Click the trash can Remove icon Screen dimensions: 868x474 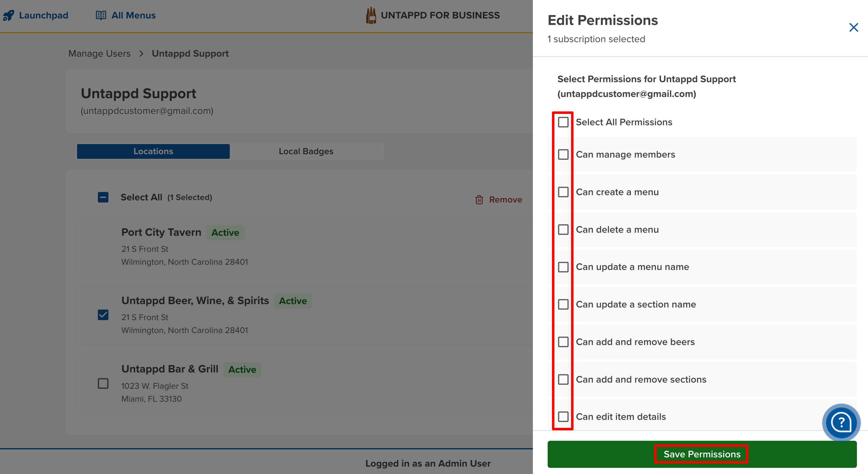(479, 200)
